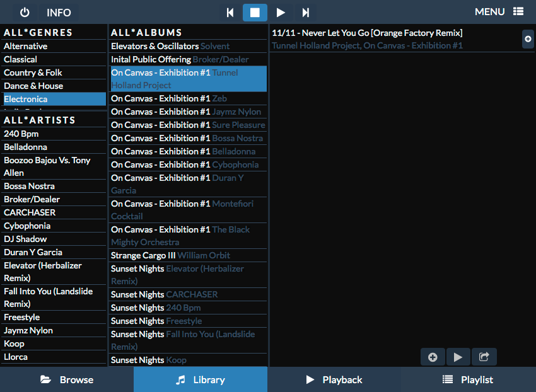Open On Canvas album by Duran Y Garcia
The width and height of the screenshot is (536, 392).
coord(188,184)
